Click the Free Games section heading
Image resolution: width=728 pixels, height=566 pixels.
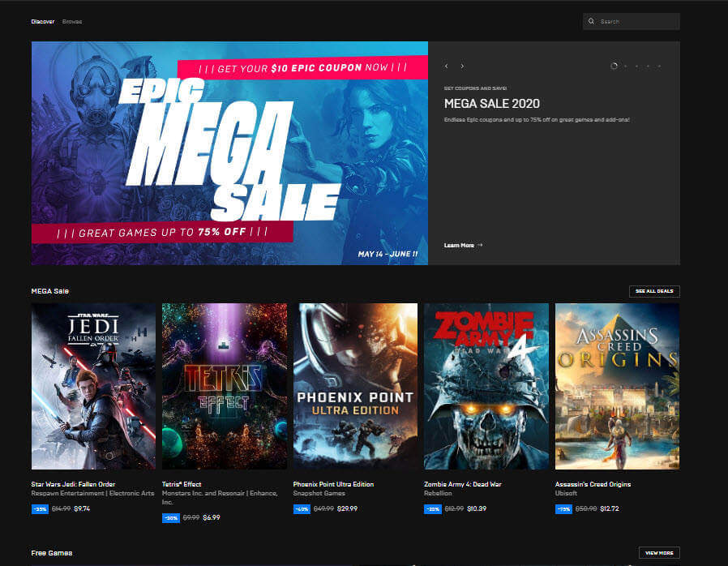pos(52,553)
